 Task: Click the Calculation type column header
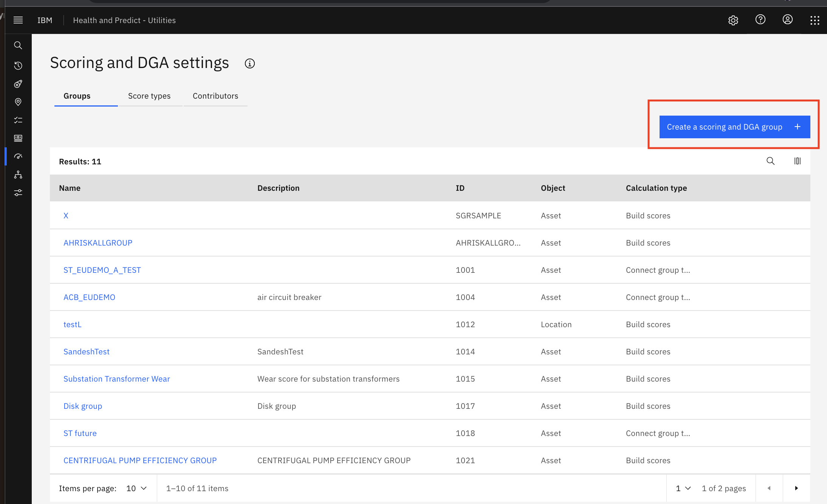[657, 188]
